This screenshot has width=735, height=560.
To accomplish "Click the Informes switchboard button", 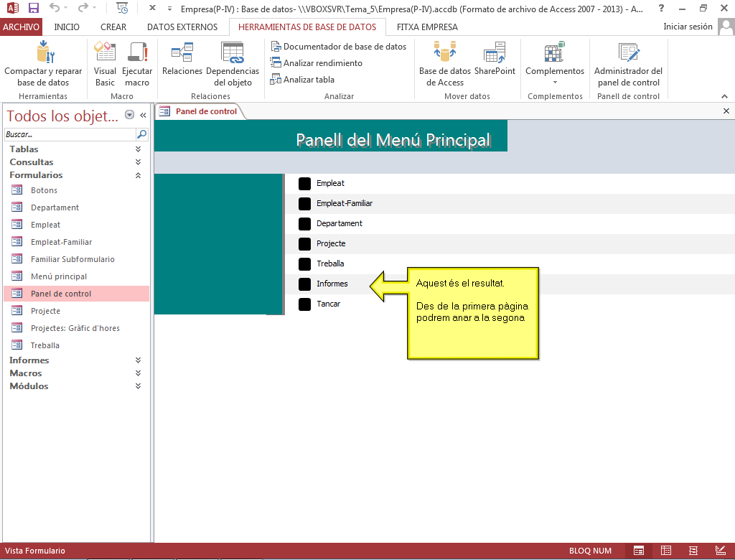I will [x=304, y=284].
